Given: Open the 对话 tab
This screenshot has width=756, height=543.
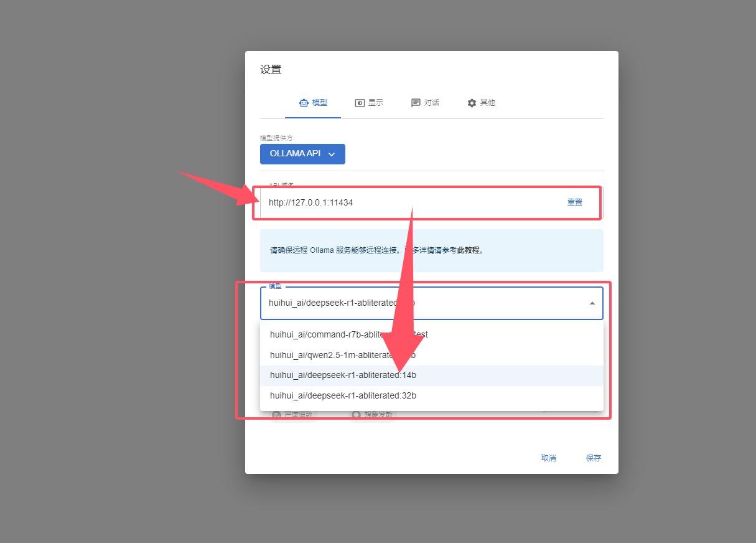Looking at the screenshot, I should (425, 103).
